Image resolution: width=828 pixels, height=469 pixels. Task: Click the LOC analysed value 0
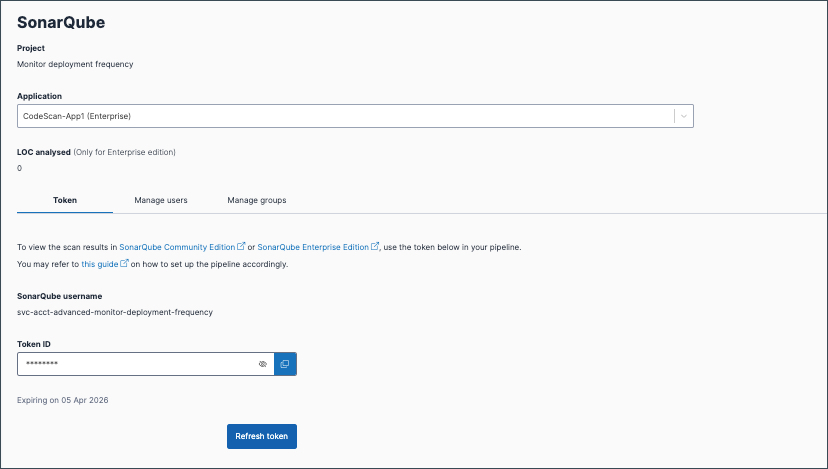click(20, 168)
